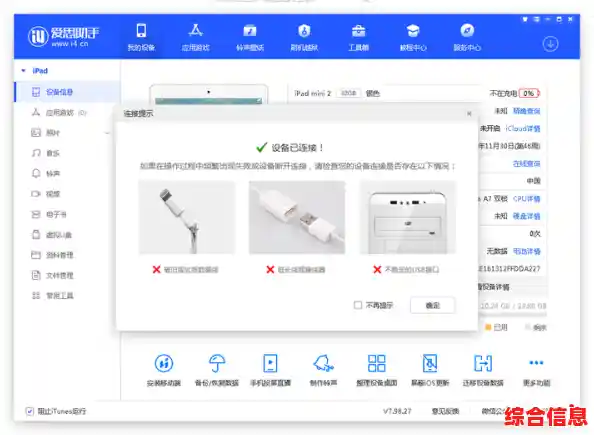Close the Connection Tips (连接提示) dialog
The image size is (594, 435).
point(469,113)
